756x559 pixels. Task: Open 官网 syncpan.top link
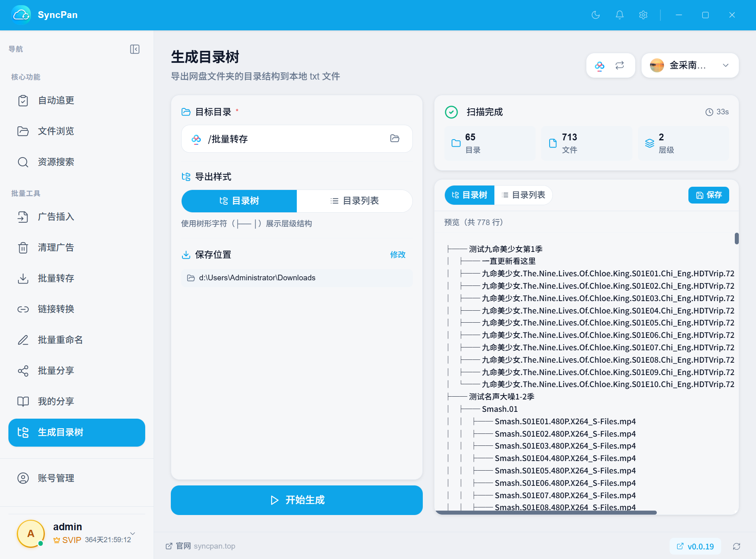(x=200, y=546)
